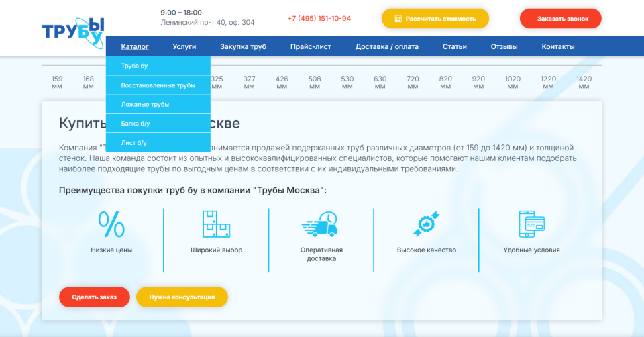Click the quality badge thumbs-up icon
Image resolution: width=644 pixels, height=337 pixels.
427,224
